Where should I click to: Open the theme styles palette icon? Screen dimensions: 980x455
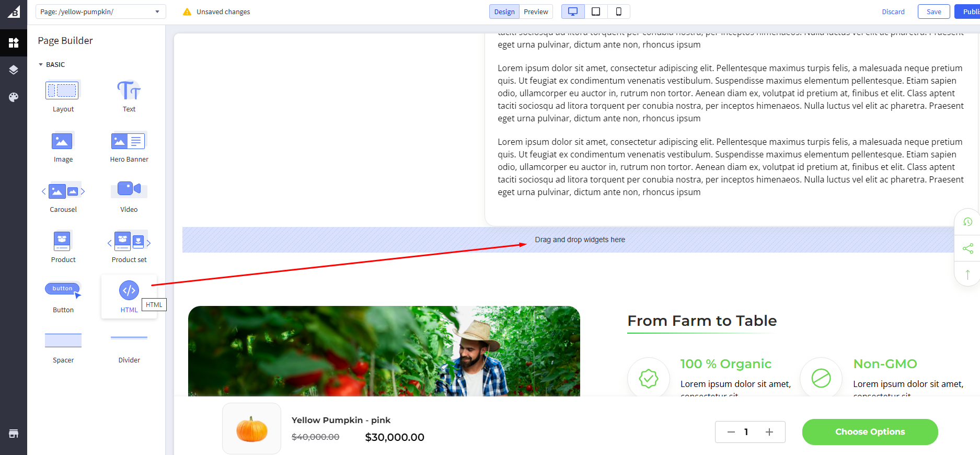pos(14,97)
